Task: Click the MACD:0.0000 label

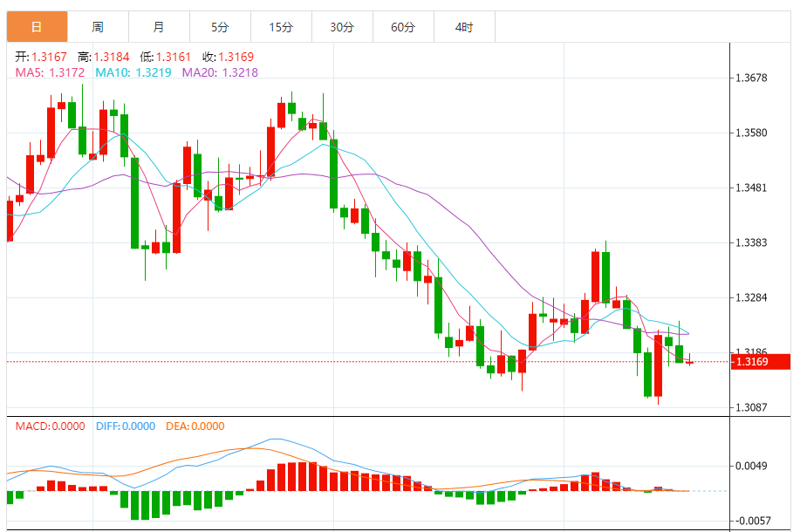Action: point(50,426)
